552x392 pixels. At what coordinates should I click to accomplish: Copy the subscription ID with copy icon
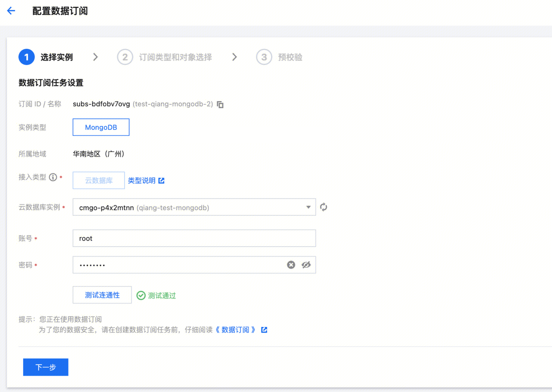pos(220,105)
